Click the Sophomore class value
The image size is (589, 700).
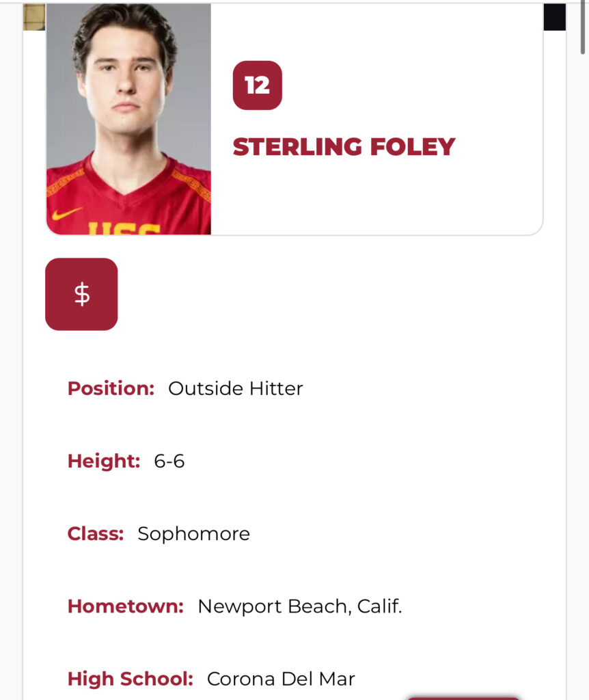(x=193, y=533)
